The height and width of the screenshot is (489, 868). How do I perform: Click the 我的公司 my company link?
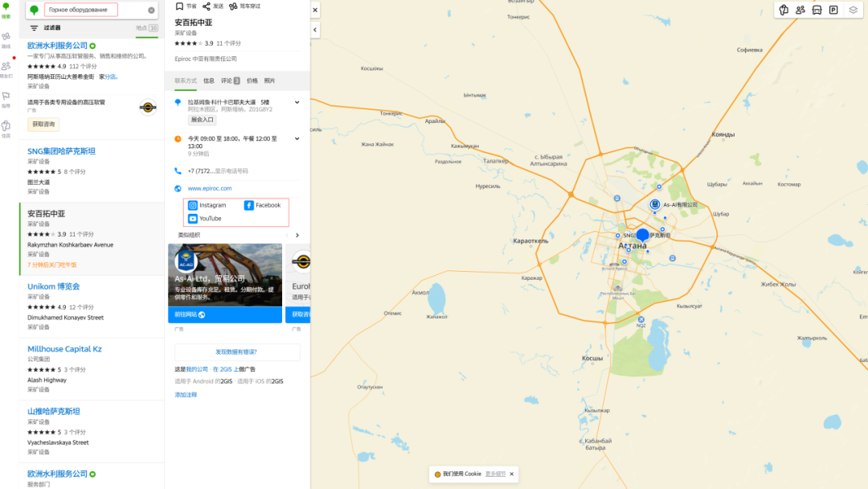197,369
